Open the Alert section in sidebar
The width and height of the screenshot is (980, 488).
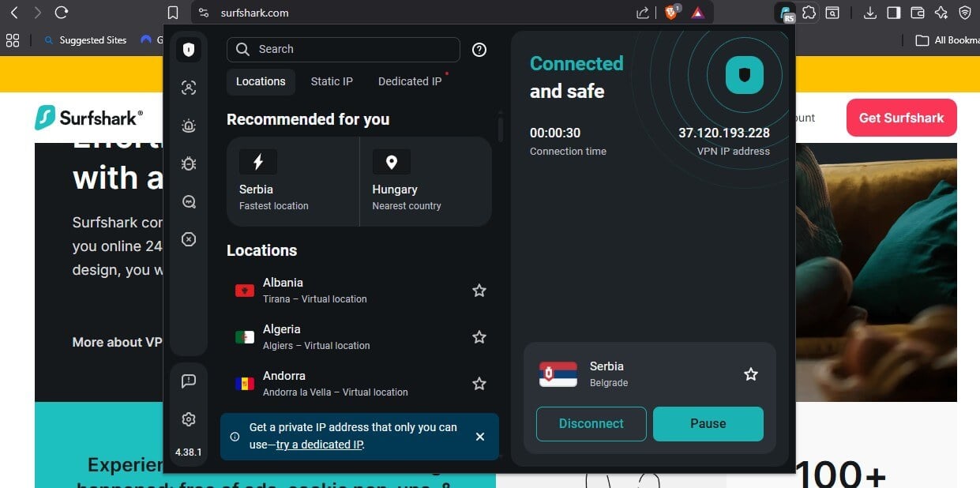coord(188,126)
